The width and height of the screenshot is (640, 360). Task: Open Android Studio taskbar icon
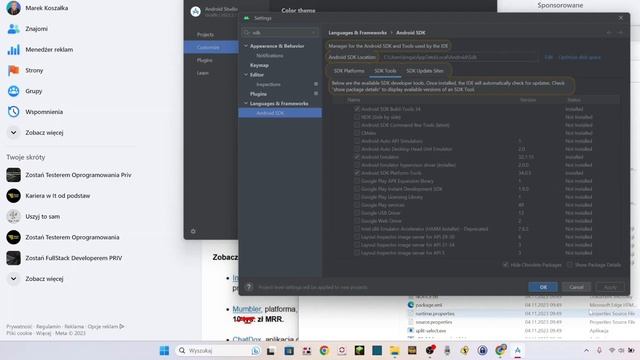518,350
